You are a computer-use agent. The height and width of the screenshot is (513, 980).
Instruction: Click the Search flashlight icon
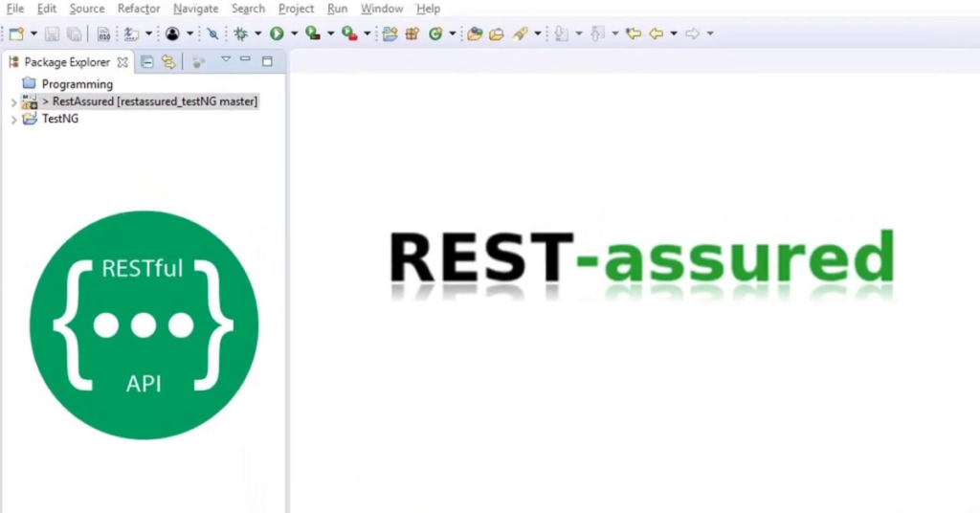(520, 33)
